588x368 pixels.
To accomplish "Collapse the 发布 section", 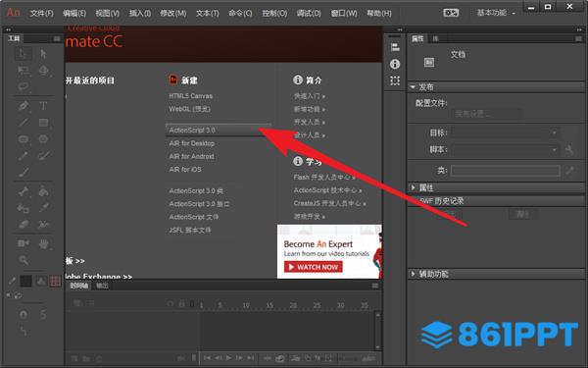I will click(413, 87).
